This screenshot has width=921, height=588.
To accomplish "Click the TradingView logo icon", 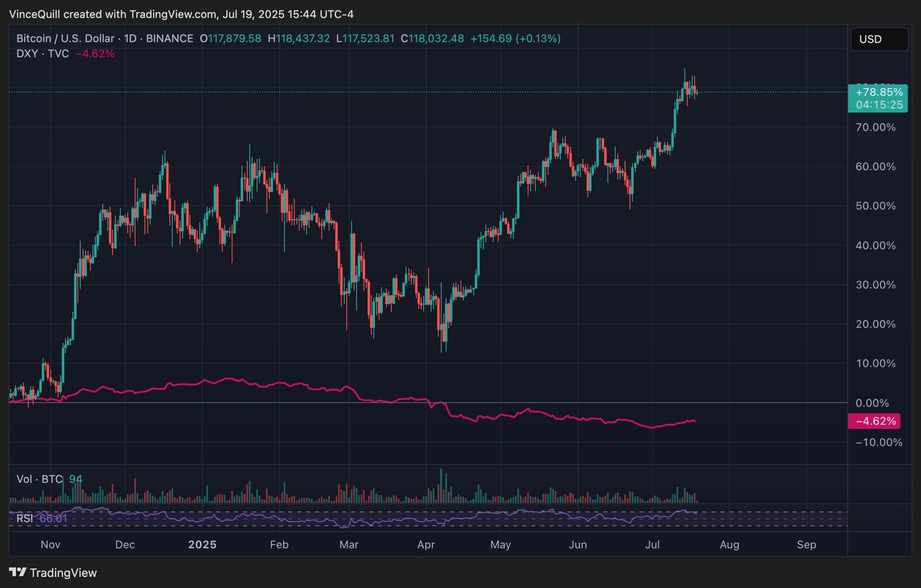I will coord(18,572).
